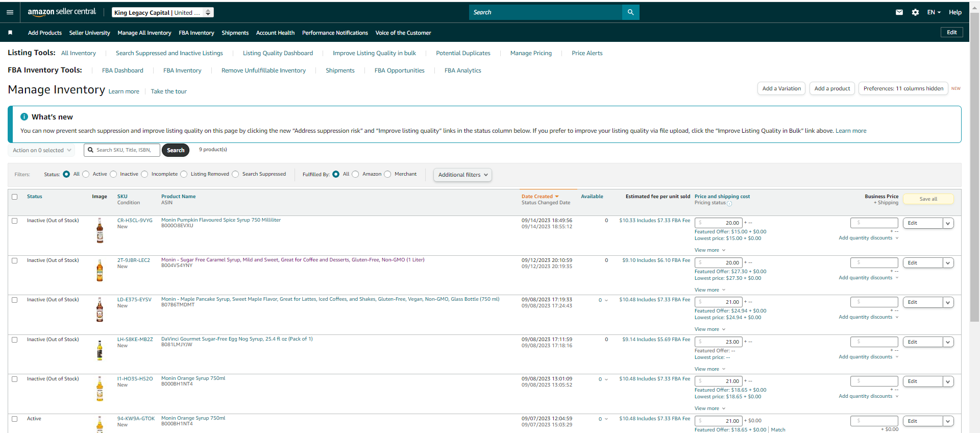The width and height of the screenshot is (980, 433).
Task: Select Fulfilled By Merchant filter
Action: coord(387,174)
